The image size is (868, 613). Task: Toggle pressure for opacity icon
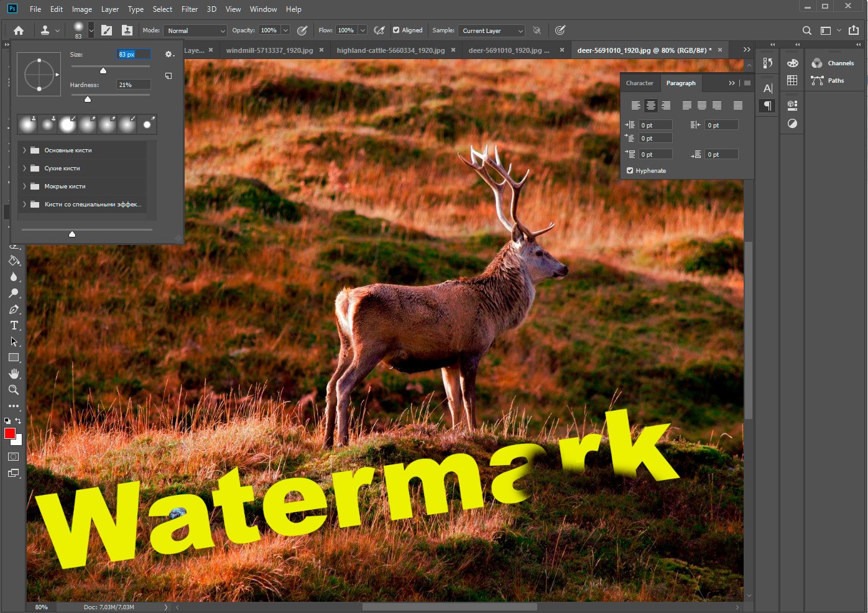pos(302,30)
